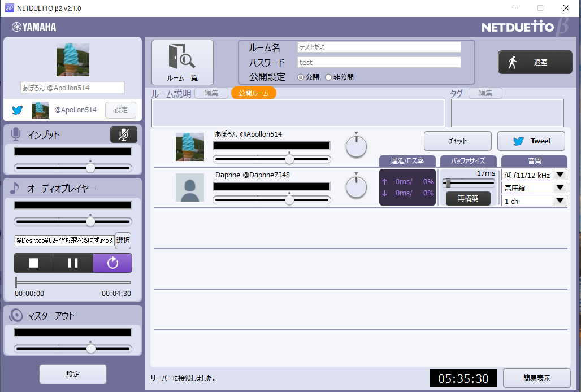This screenshot has height=392, width=581.
Task: Click the audio file path field
Action: [x=64, y=241]
